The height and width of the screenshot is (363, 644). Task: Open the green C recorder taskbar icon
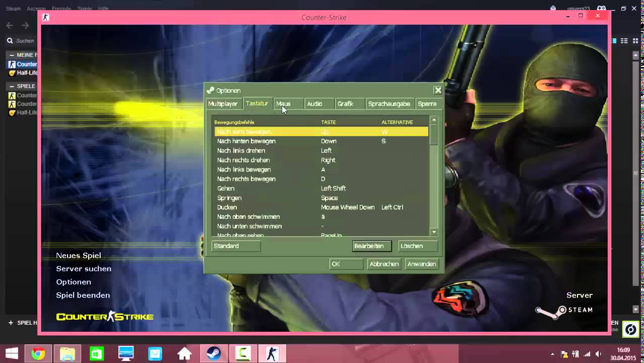click(x=243, y=354)
